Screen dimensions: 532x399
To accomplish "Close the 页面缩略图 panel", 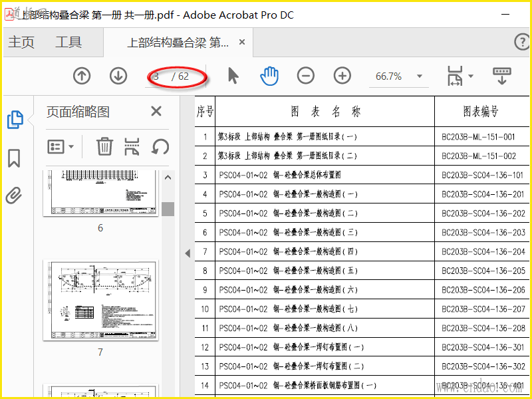I will click(x=156, y=111).
